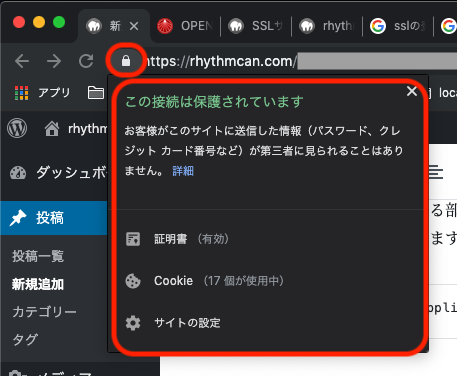Open サイトの設定 site settings
457x376 pixels.
[187, 323]
